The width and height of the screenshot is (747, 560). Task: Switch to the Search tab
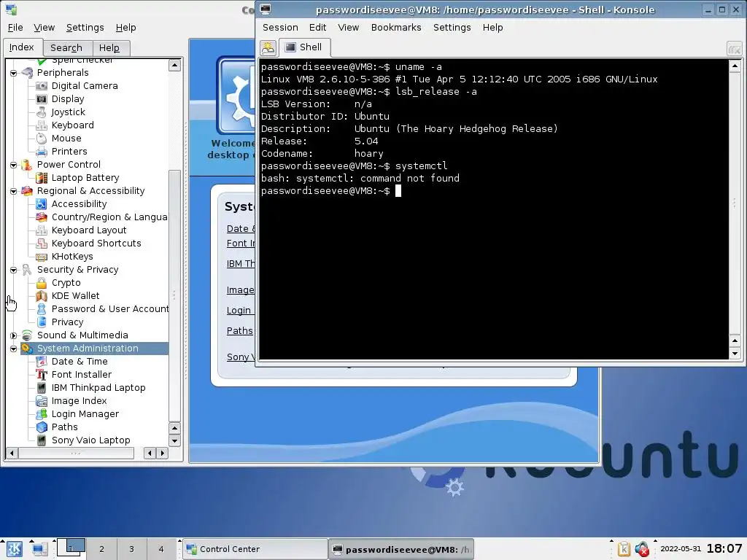pos(66,47)
